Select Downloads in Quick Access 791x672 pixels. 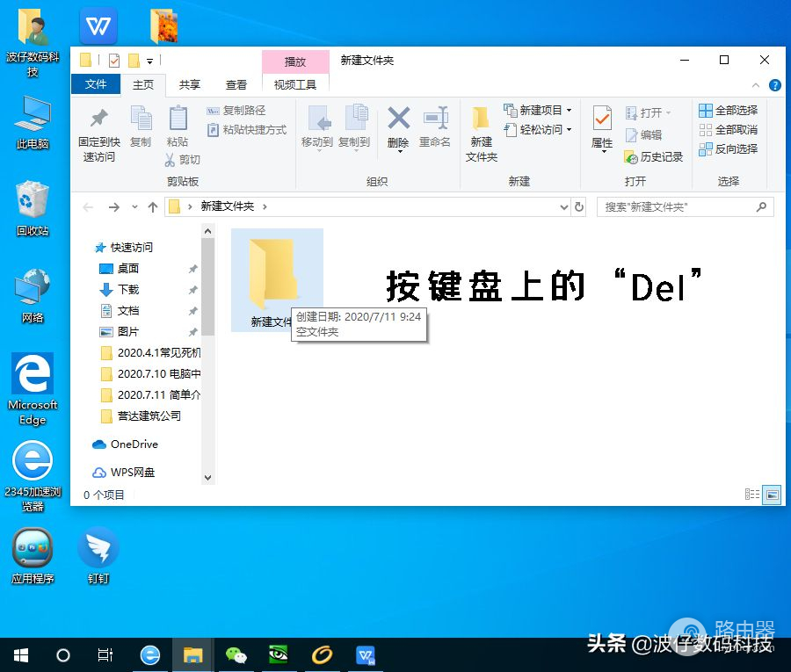tap(128, 289)
